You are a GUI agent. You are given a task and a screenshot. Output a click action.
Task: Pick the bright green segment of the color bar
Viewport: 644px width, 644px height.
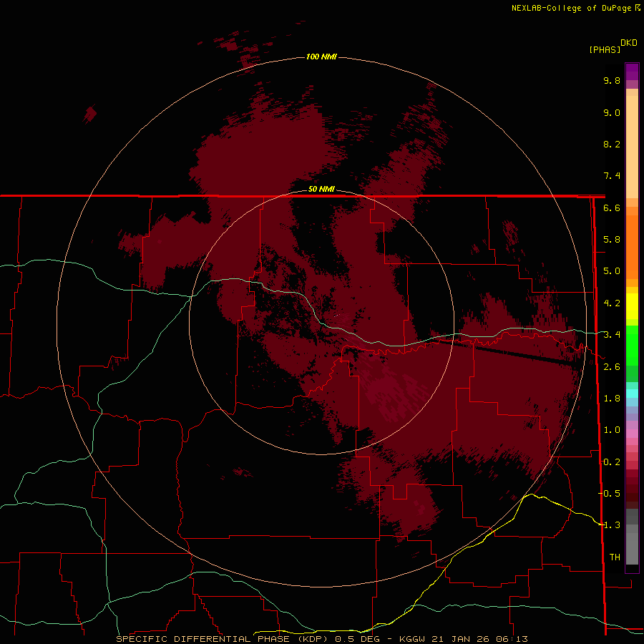click(632, 346)
